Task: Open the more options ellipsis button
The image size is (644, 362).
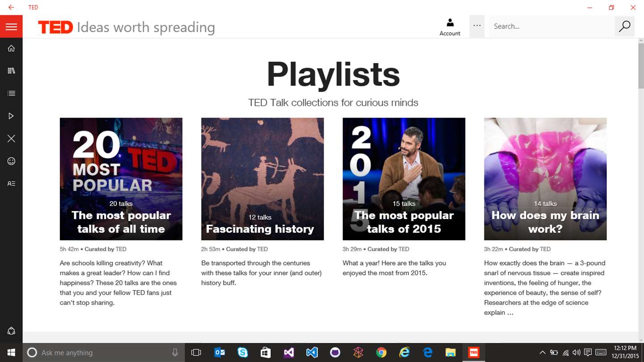Action: click(x=477, y=26)
